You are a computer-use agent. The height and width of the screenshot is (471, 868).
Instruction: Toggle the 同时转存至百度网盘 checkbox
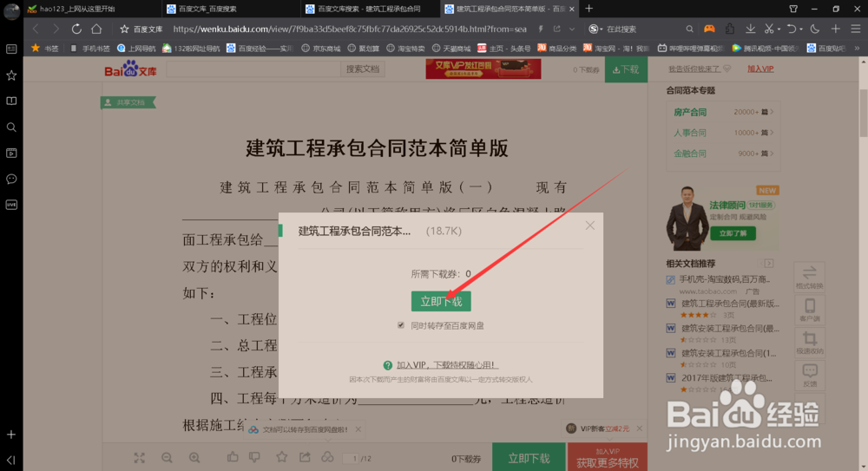[401, 325]
